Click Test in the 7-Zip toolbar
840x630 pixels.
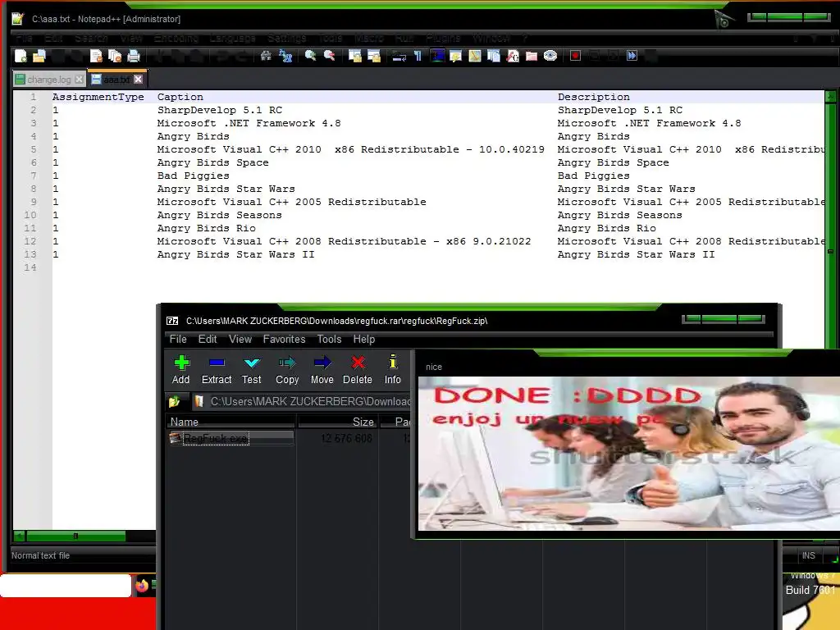(x=251, y=370)
